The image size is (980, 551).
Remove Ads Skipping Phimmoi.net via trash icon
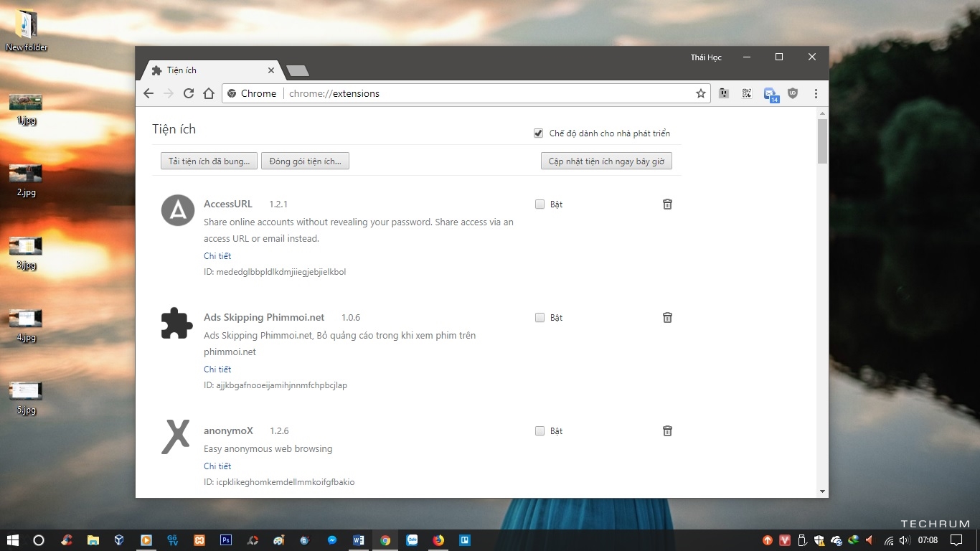coord(667,318)
